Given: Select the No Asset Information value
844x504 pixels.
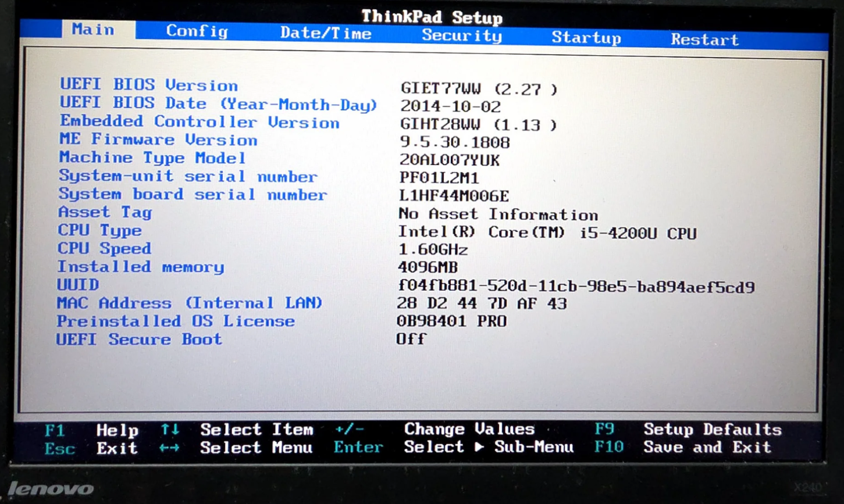Looking at the screenshot, I should coord(498,215).
